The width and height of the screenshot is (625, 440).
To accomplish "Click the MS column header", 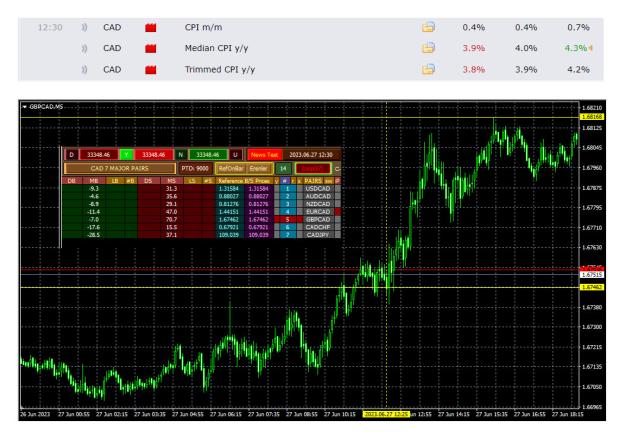I will tap(171, 181).
